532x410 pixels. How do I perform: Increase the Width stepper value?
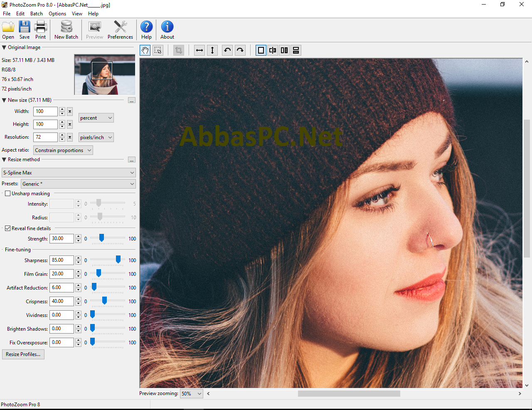[x=62, y=109]
